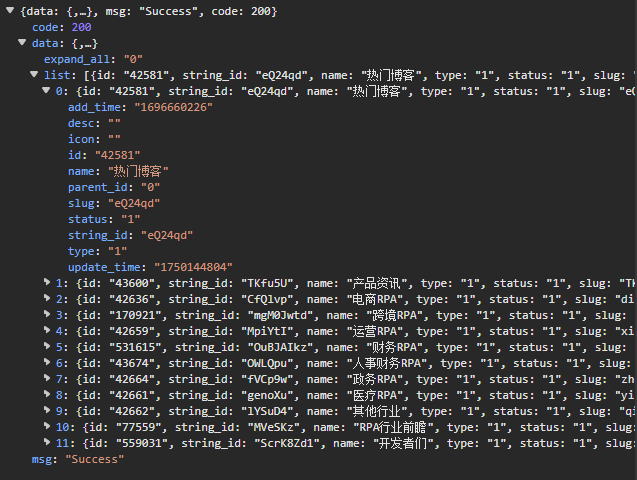Screen dimensions: 637x480
Task: Select the msg: "Success" line
Action: [x=78, y=459]
